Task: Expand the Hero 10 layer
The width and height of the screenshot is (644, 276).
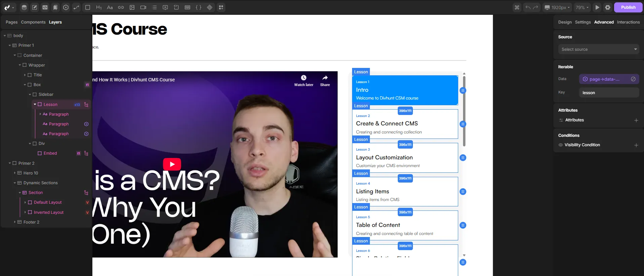Action: click(15, 173)
